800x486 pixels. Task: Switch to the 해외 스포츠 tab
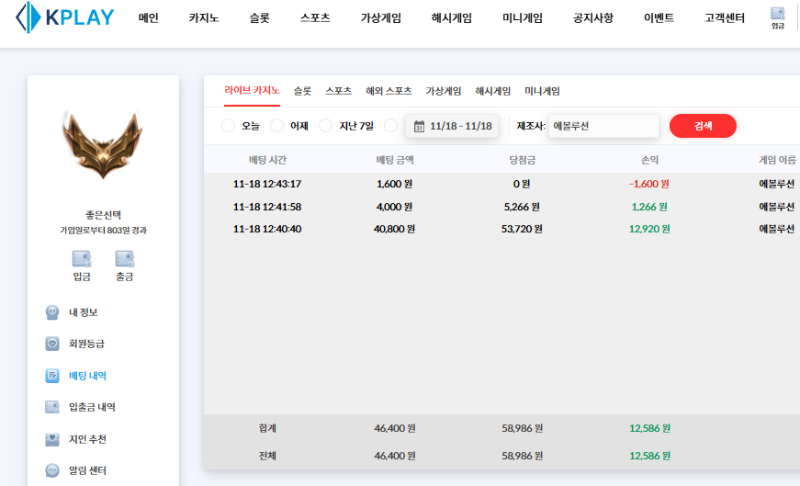tap(389, 91)
